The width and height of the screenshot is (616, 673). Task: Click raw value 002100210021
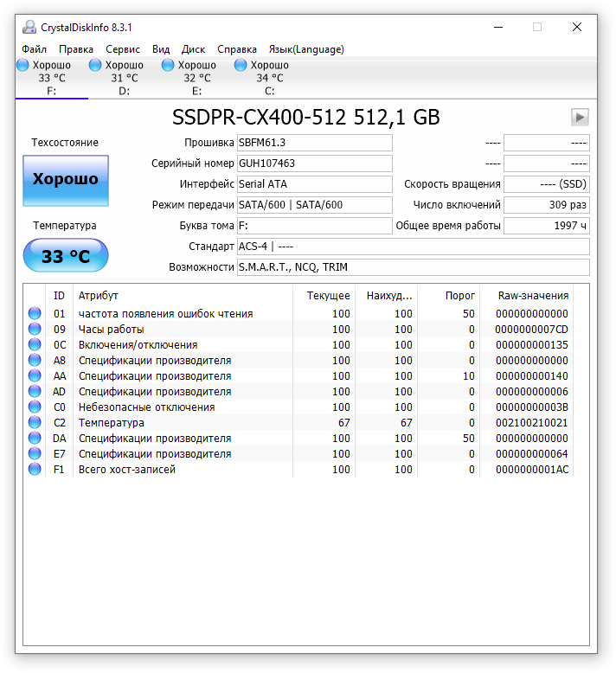[531, 423]
